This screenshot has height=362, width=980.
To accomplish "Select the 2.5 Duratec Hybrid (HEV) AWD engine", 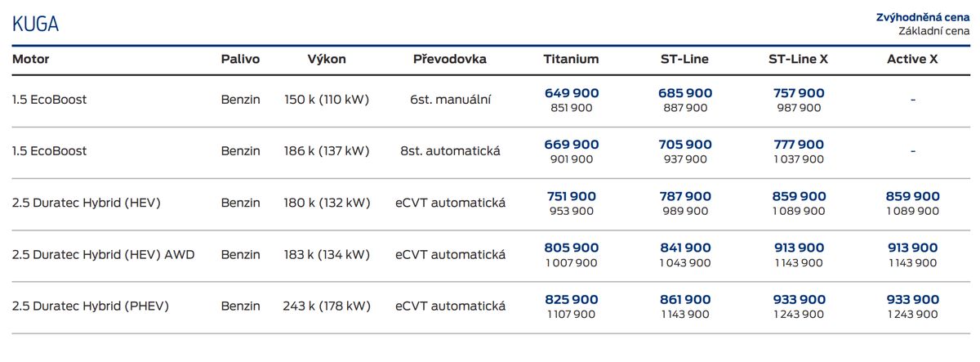I will 105,255.
